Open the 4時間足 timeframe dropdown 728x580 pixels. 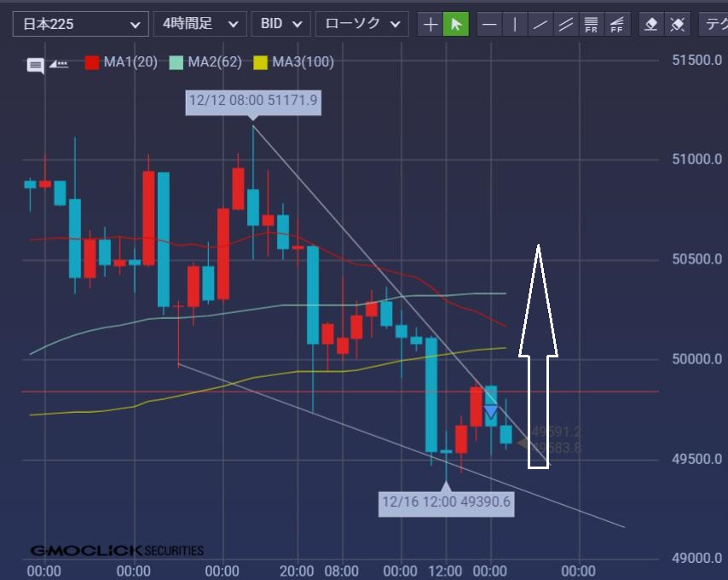[200, 24]
